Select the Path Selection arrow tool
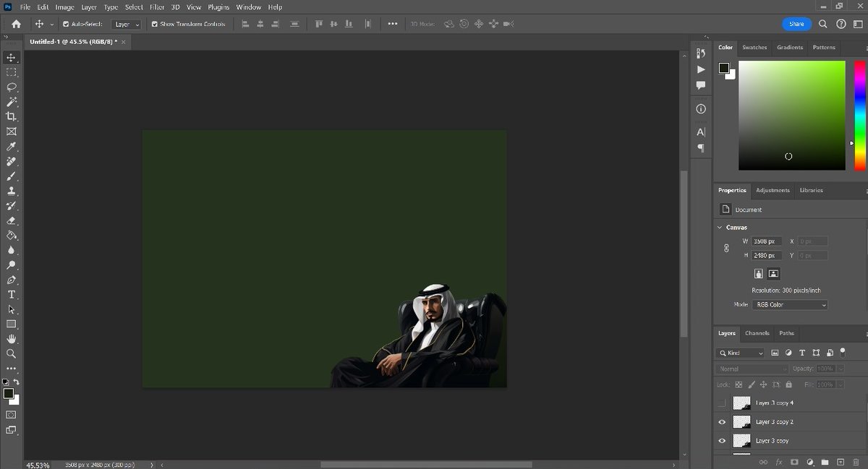Image resolution: width=868 pixels, height=469 pixels. tap(12, 309)
